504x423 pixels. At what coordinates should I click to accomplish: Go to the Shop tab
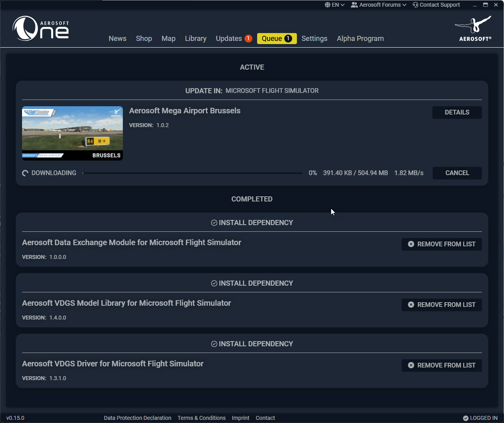coord(144,39)
